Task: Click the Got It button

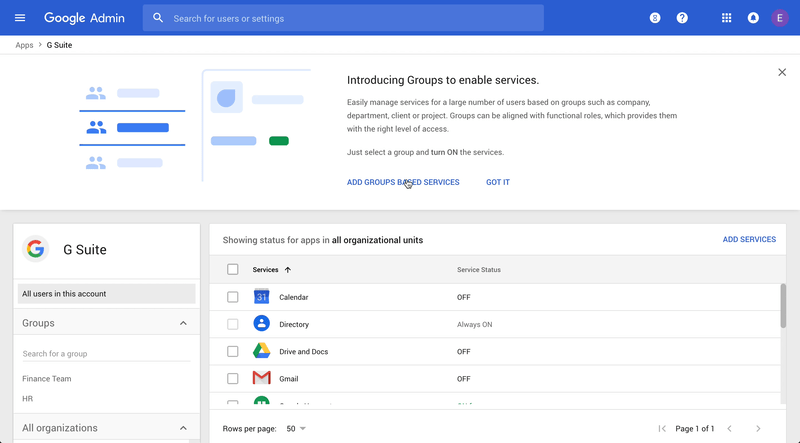Action: 498,182
